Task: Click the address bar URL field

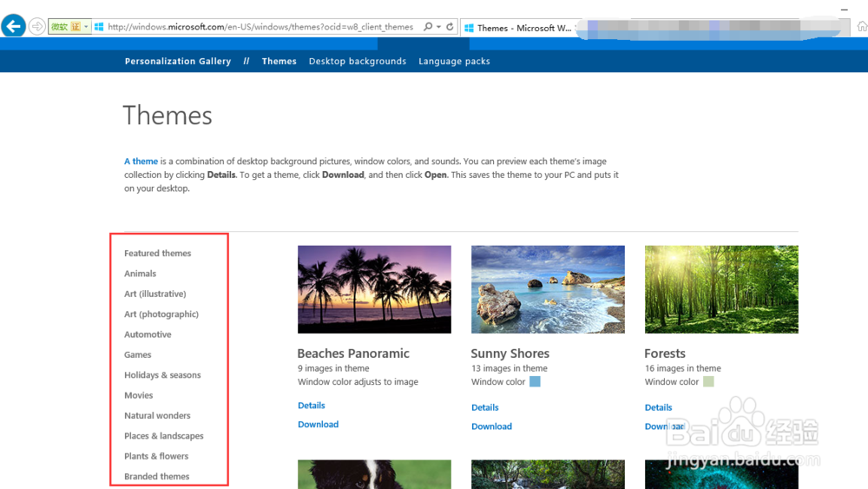Action: 260,27
